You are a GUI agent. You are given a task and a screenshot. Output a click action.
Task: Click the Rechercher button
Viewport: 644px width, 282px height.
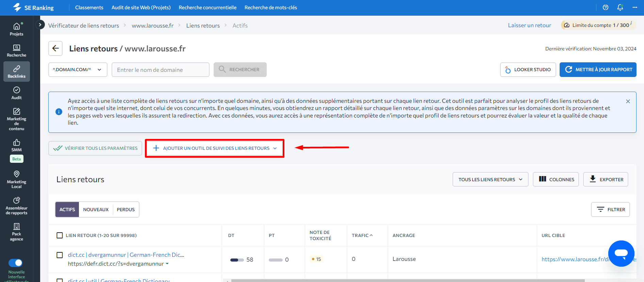[x=240, y=69]
